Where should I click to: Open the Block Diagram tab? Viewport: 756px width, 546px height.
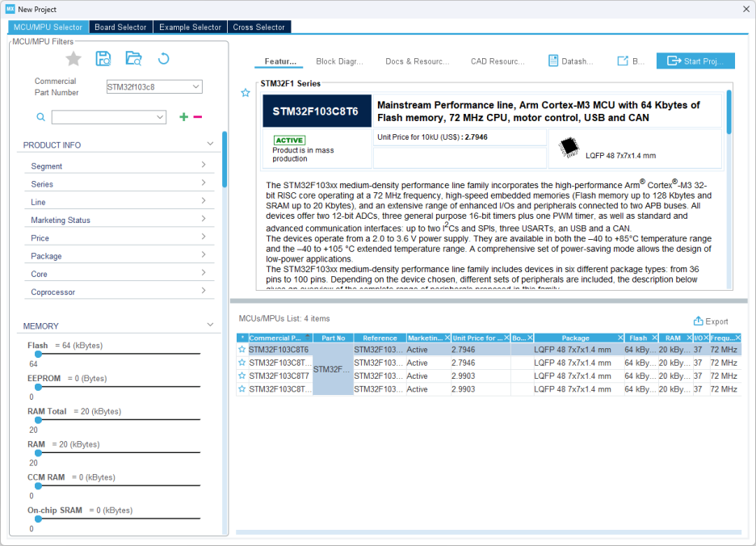tap(339, 61)
